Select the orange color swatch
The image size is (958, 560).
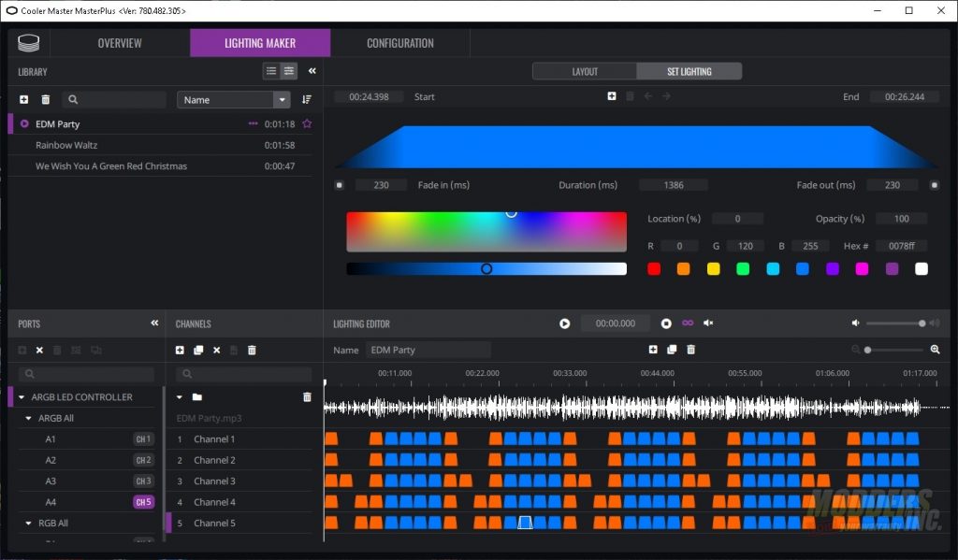click(x=684, y=268)
